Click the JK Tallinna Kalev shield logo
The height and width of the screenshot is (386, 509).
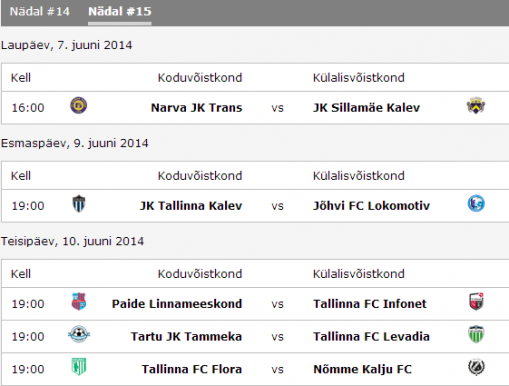[79, 204]
